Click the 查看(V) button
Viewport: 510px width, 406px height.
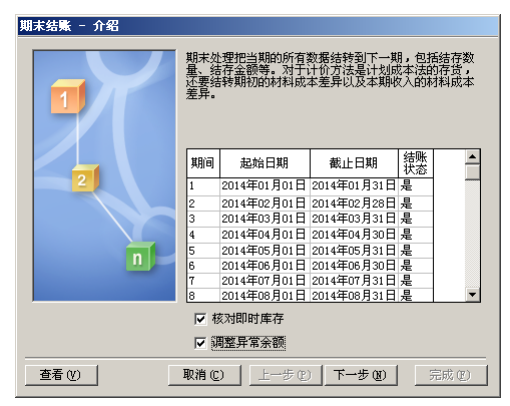61,375
